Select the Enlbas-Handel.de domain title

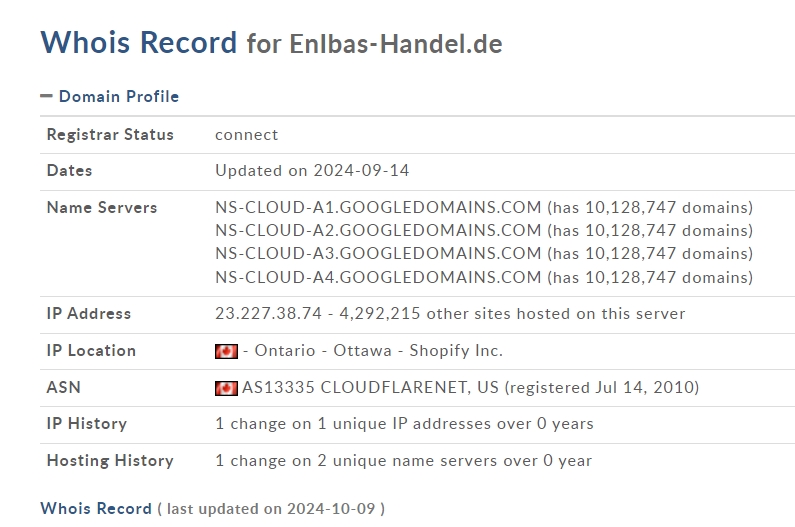click(x=396, y=44)
